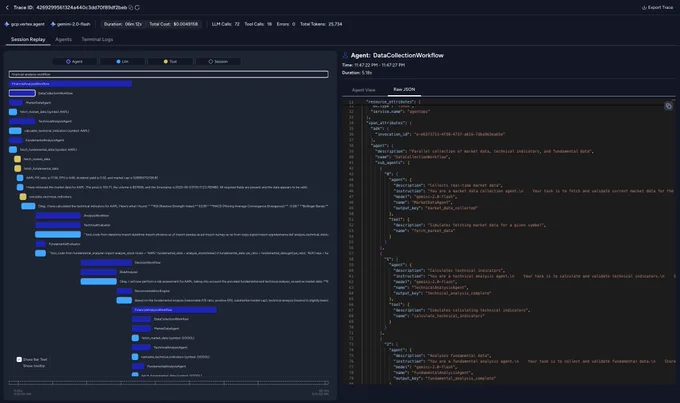Uncheck the Show Bar Text checkbox
This screenshot has height=403, width=680.
click(19, 359)
